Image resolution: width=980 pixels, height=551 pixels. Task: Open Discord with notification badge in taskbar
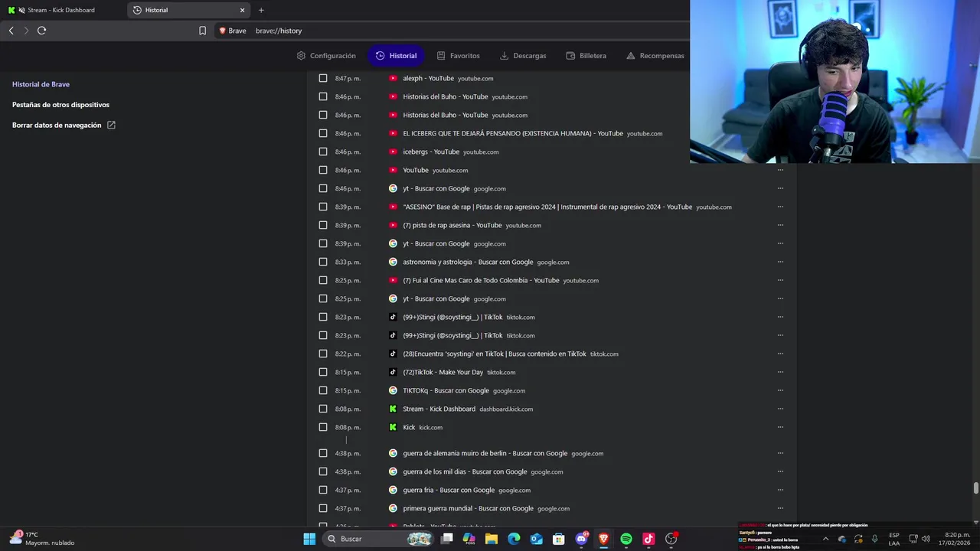click(x=582, y=539)
